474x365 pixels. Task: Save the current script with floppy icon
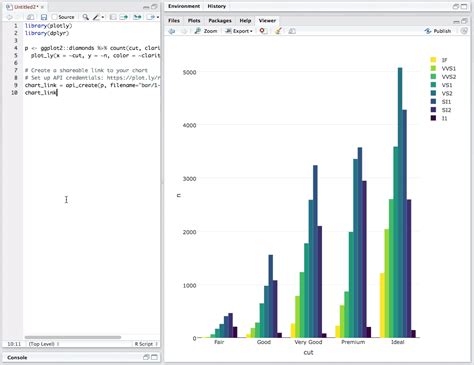[x=44, y=17]
